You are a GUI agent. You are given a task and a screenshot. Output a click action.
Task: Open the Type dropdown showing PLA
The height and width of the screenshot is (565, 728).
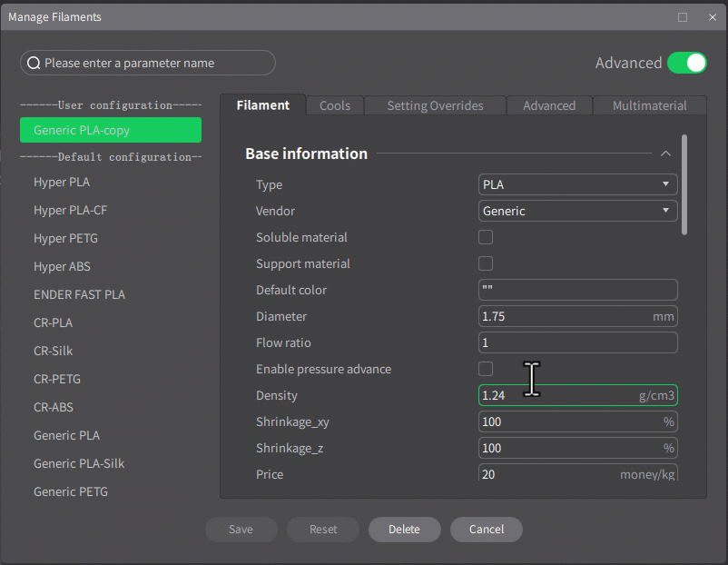(x=578, y=184)
